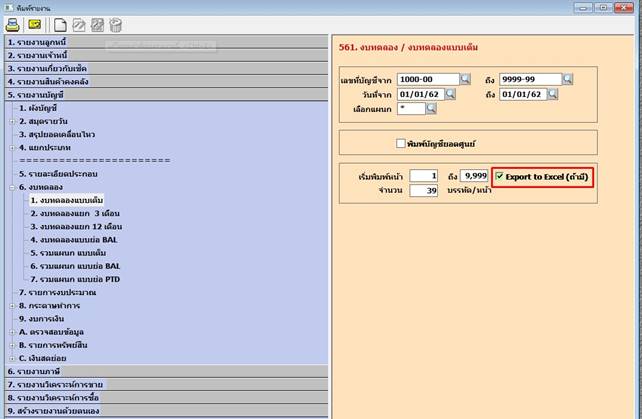This screenshot has width=642, height=419.
Task: Click the end date input field
Action: tap(523, 94)
